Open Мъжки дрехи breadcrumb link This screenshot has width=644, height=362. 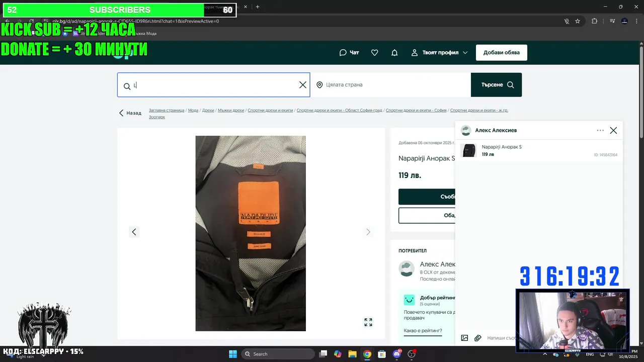tap(231, 110)
